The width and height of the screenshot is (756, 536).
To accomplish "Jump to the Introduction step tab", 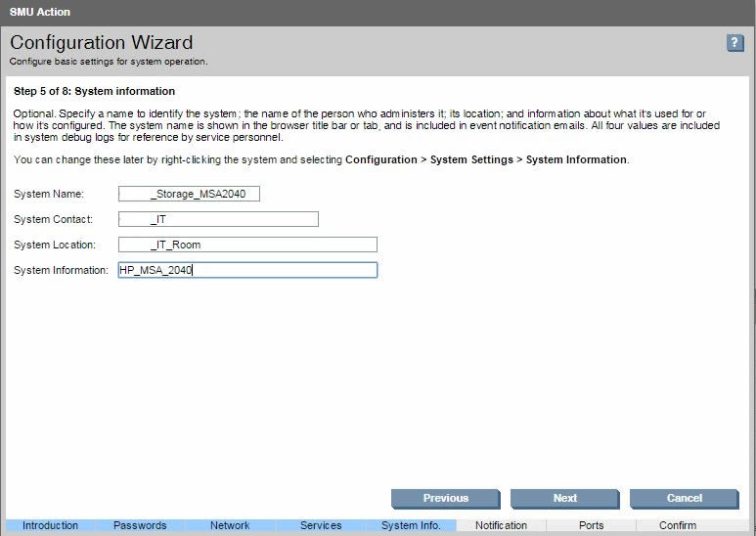I will (50, 525).
